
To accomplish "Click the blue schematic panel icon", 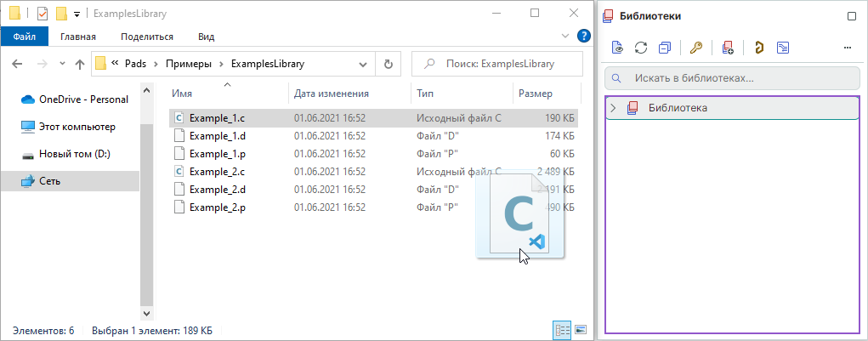I will pyautogui.click(x=783, y=48).
